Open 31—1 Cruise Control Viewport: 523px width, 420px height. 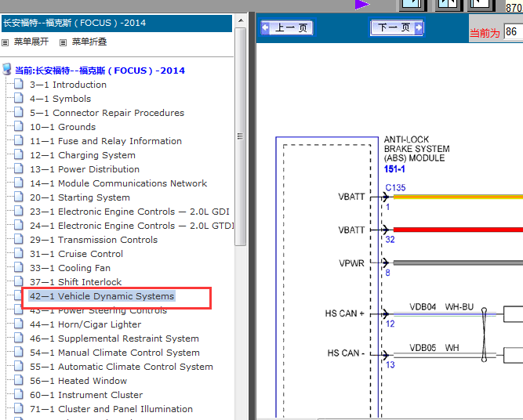(76, 254)
